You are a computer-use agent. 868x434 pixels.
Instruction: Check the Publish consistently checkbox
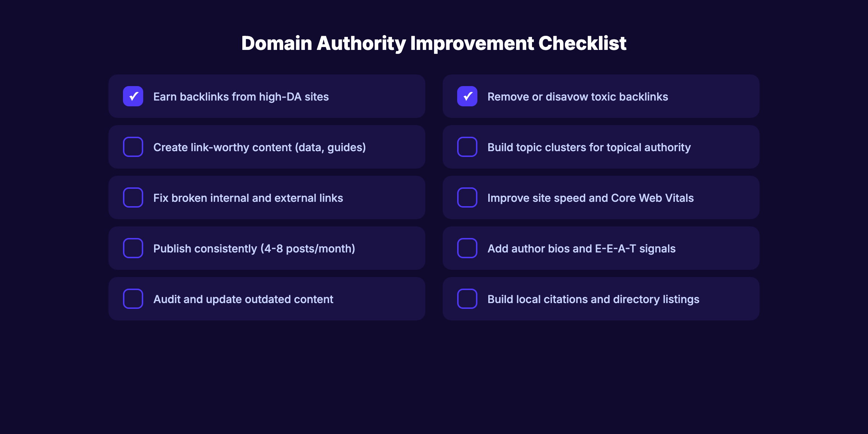tap(133, 248)
